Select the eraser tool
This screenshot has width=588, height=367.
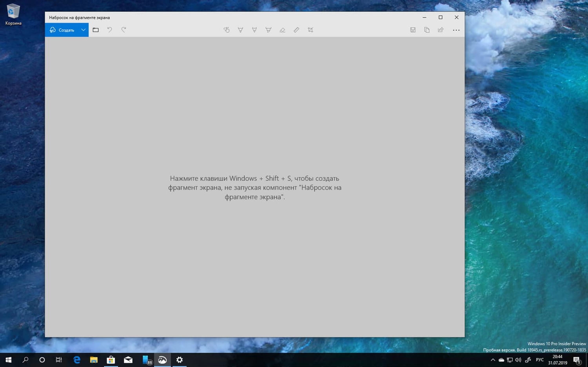pyautogui.click(x=282, y=30)
